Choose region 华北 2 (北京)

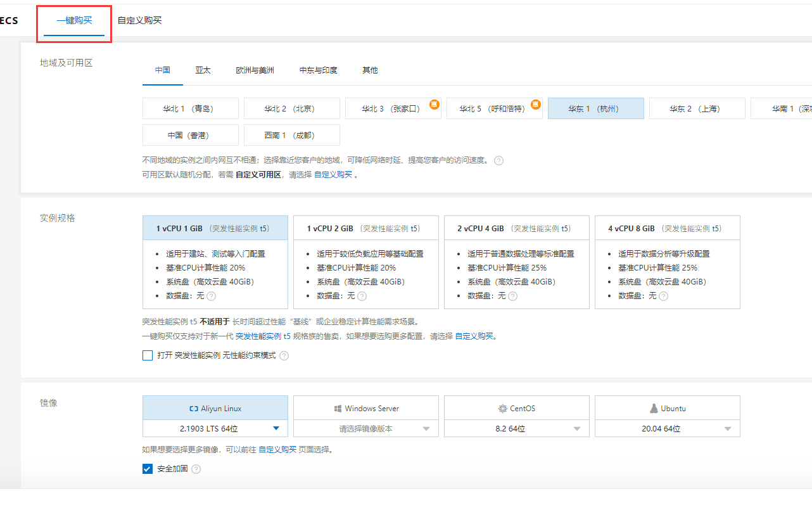coord(292,108)
